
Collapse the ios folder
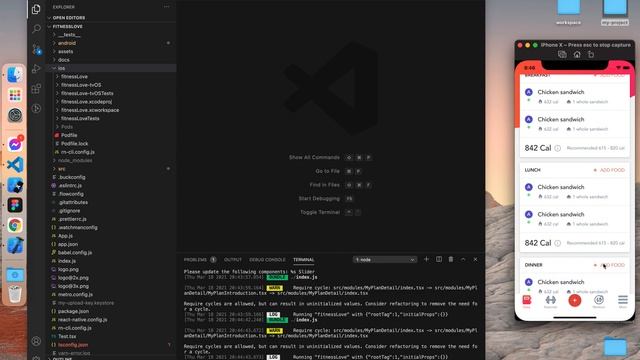pyautogui.click(x=61, y=68)
